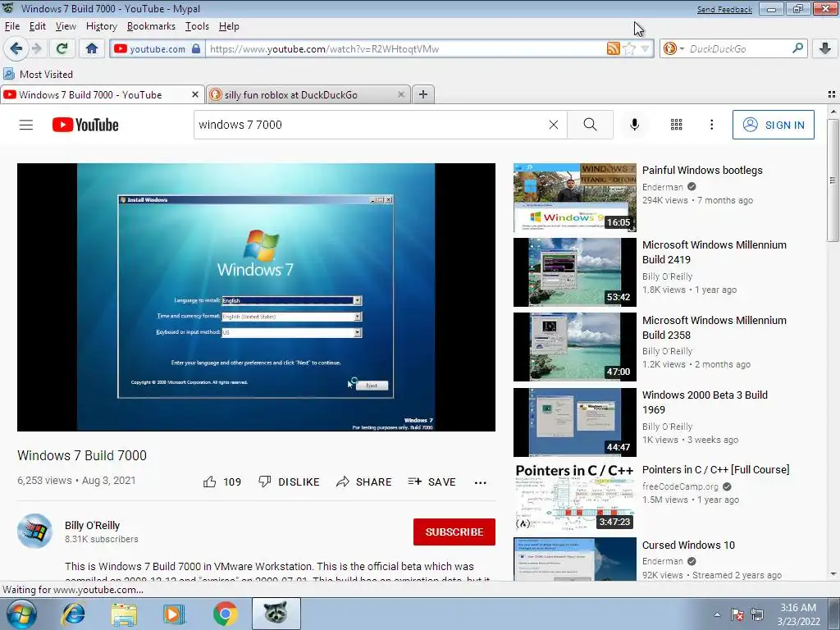Click the SAVE to playlist button
The height and width of the screenshot is (630, 840).
[431, 482]
